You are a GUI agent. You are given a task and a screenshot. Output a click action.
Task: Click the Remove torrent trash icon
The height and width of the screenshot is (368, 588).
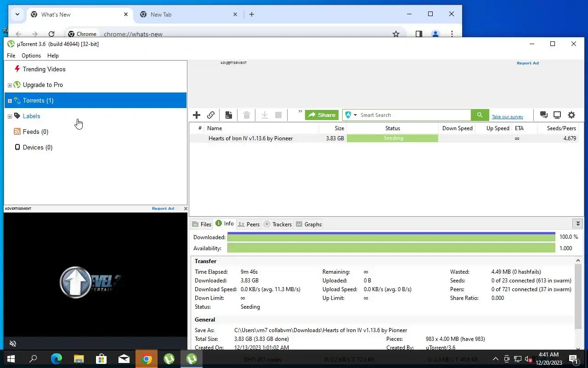[247, 115]
